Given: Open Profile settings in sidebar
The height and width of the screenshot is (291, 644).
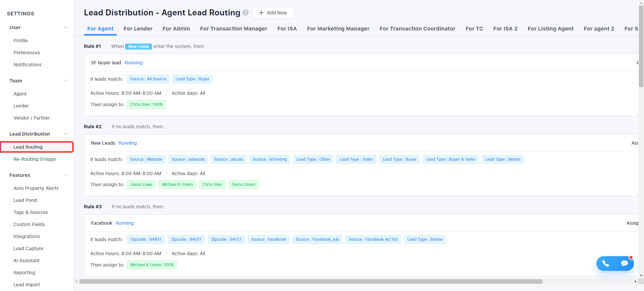Looking at the screenshot, I should click(20, 41).
